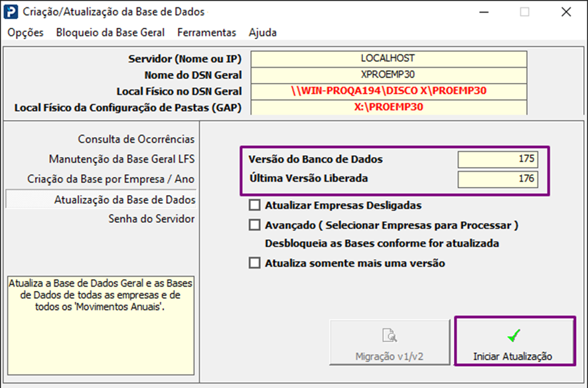Enable Atualizar Empresas Desligadas checkbox
This screenshot has width=588, height=388.
pos(255,205)
